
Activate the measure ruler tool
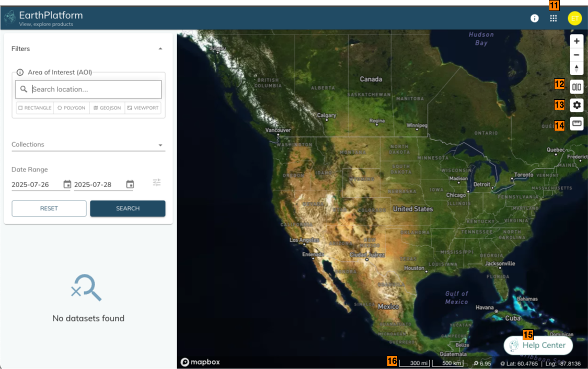point(577,124)
